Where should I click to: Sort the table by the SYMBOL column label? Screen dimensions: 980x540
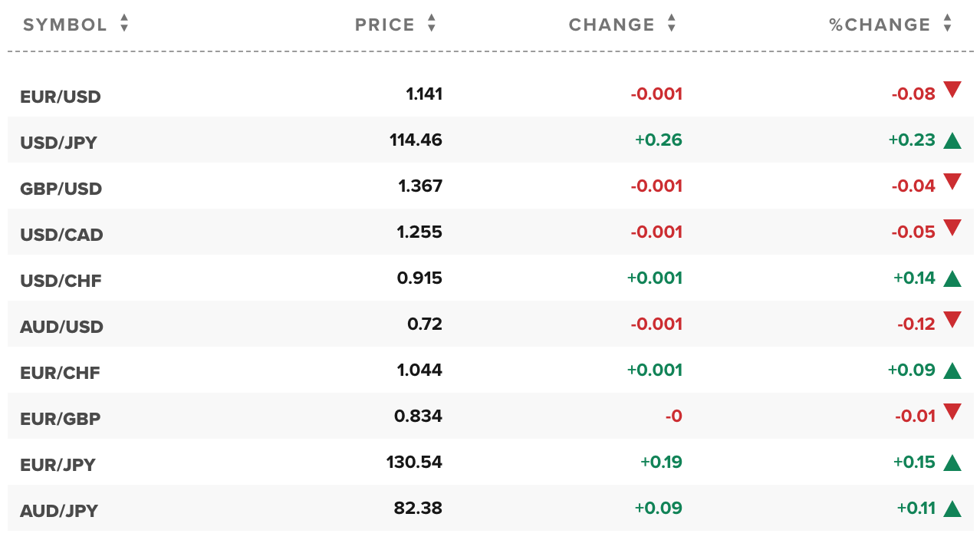[x=65, y=25]
